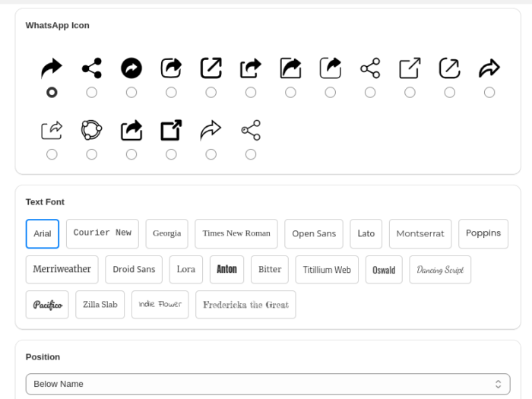
Task: Click the solid curved forward arrow icon, first in row one
Action: (52, 68)
